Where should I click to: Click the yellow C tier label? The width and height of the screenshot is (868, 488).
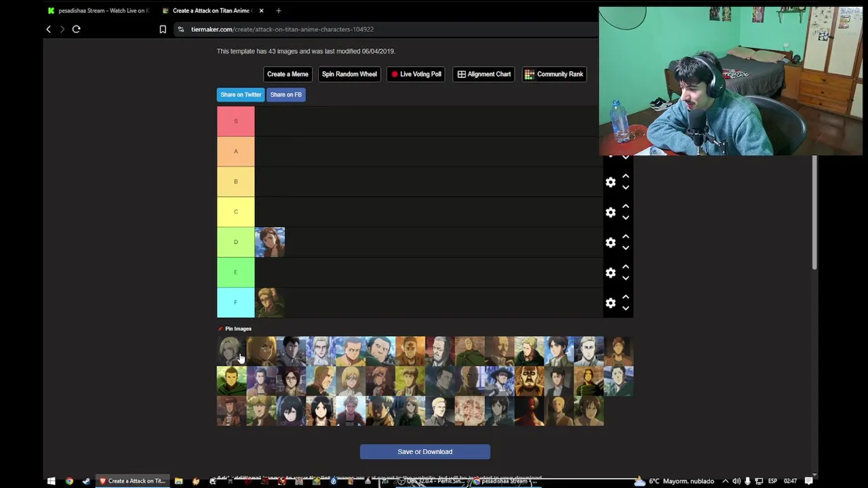point(236,211)
